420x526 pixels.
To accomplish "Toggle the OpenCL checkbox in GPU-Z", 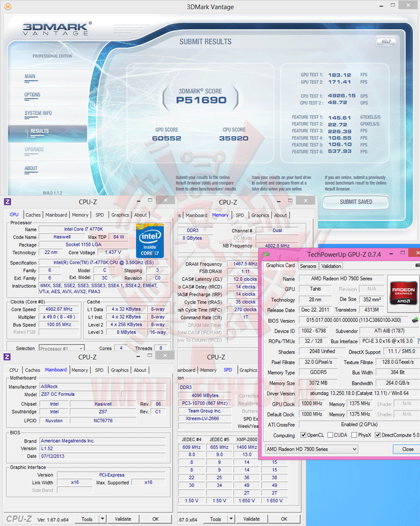I will point(303,435).
